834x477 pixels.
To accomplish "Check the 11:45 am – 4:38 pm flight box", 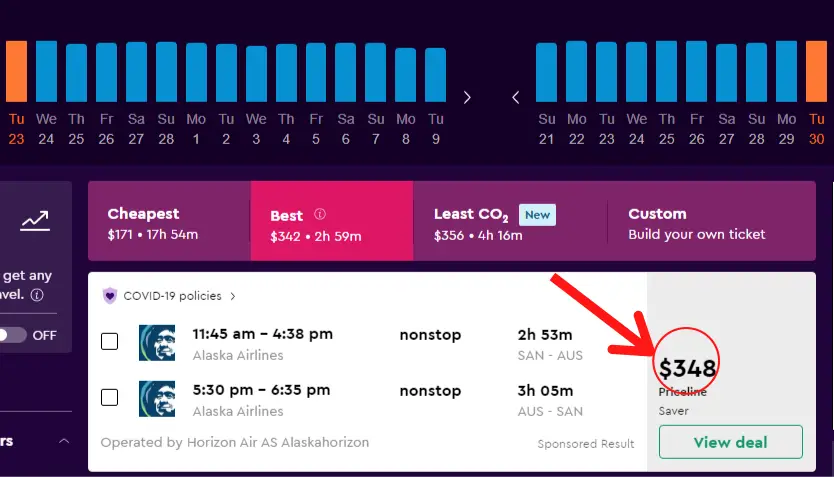I will click(x=110, y=341).
